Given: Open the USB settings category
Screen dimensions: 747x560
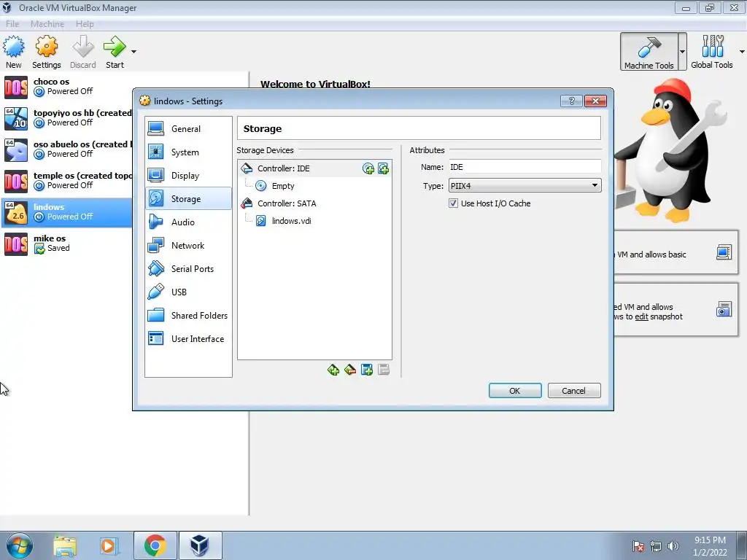Looking at the screenshot, I should 188,292.
